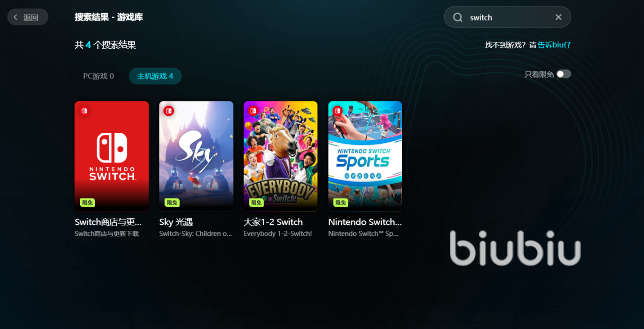644x329 pixels.
Task: Click Switch badge on Nintendo Switch Sports cover
Action: click(338, 111)
